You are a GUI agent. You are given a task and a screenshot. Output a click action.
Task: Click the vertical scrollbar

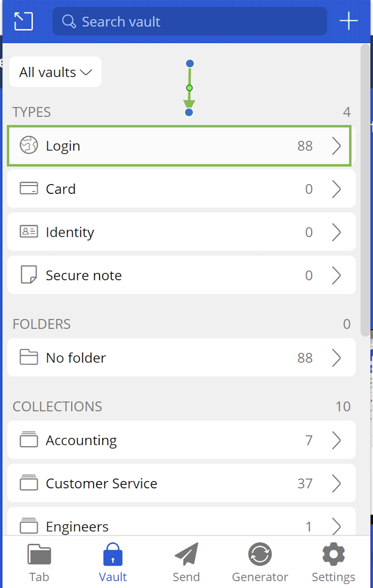tap(365, 190)
